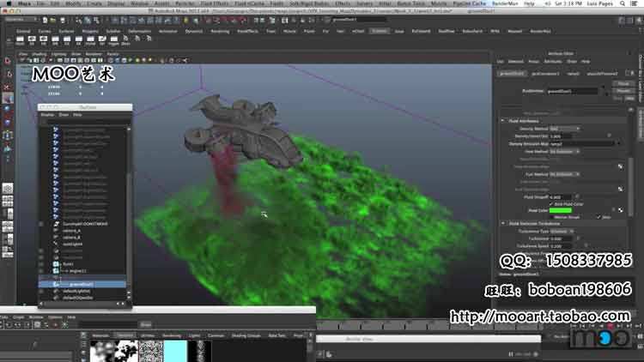Select the Lasso tool in toolbox
The image size is (644, 362).
pos(8,75)
